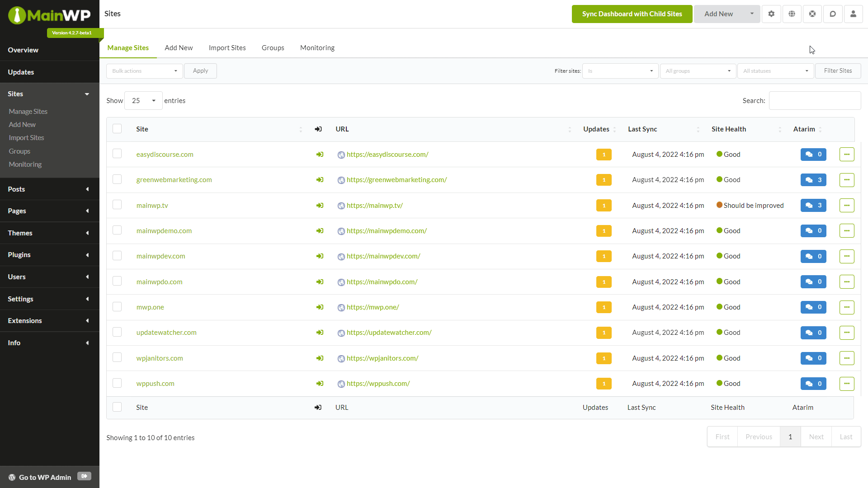Open the Show entries dropdown set to 25
This screenshot has width=868, height=488.
tap(142, 100)
